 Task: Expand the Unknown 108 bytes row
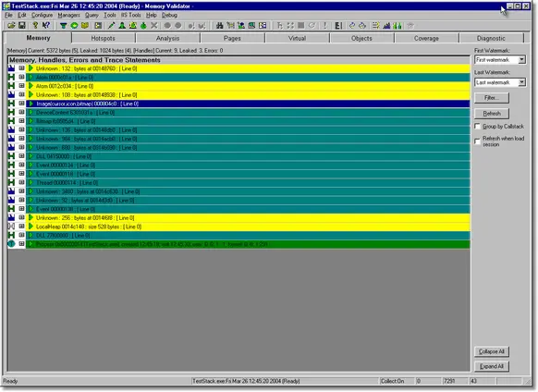pos(21,94)
